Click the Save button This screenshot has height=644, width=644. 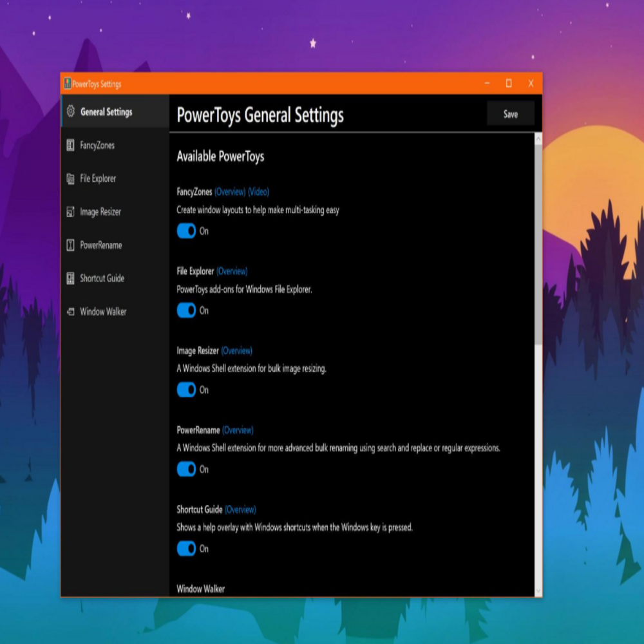click(511, 114)
